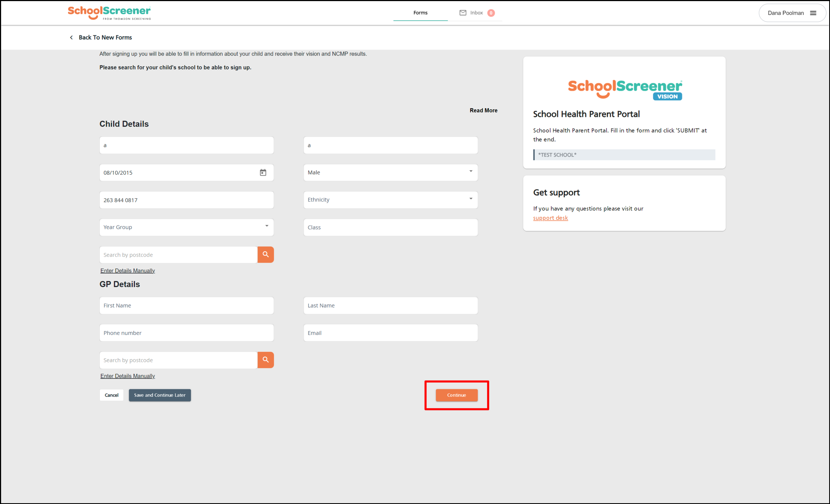Click the child last name field containing 'a'
Screen dimensions: 830x504
pos(391,145)
